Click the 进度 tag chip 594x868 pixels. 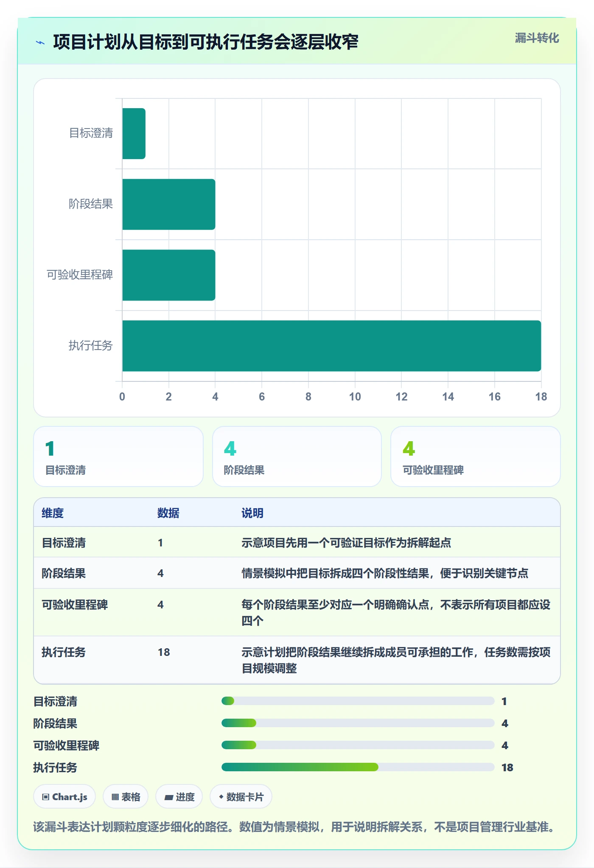pos(179,797)
